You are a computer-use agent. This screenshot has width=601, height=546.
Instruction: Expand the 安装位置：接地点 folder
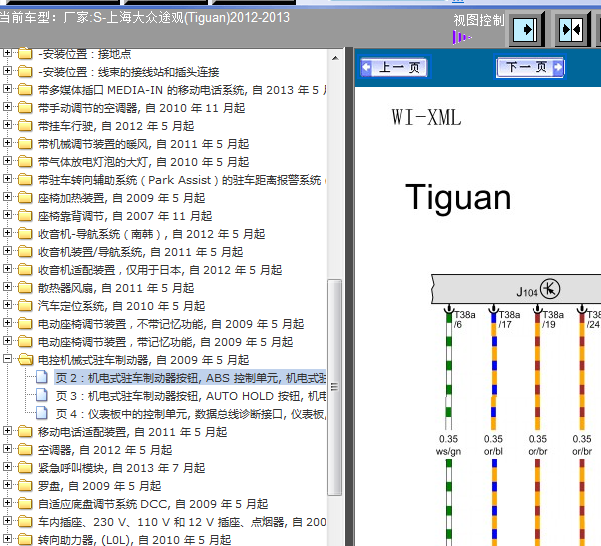[x=7, y=53]
